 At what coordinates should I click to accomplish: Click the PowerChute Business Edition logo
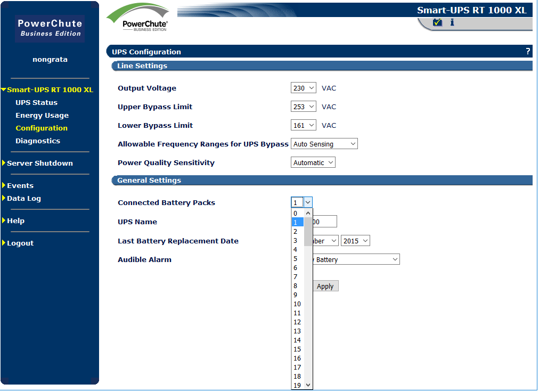coord(138,17)
